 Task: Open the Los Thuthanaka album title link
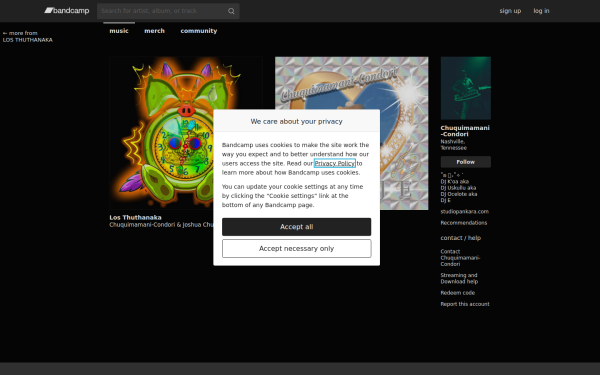(135, 217)
